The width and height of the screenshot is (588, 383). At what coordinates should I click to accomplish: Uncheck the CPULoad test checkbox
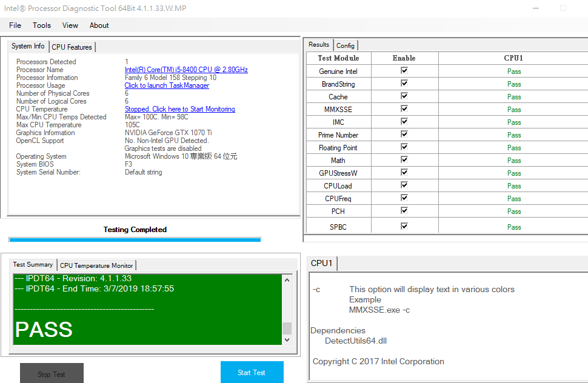pyautogui.click(x=404, y=185)
